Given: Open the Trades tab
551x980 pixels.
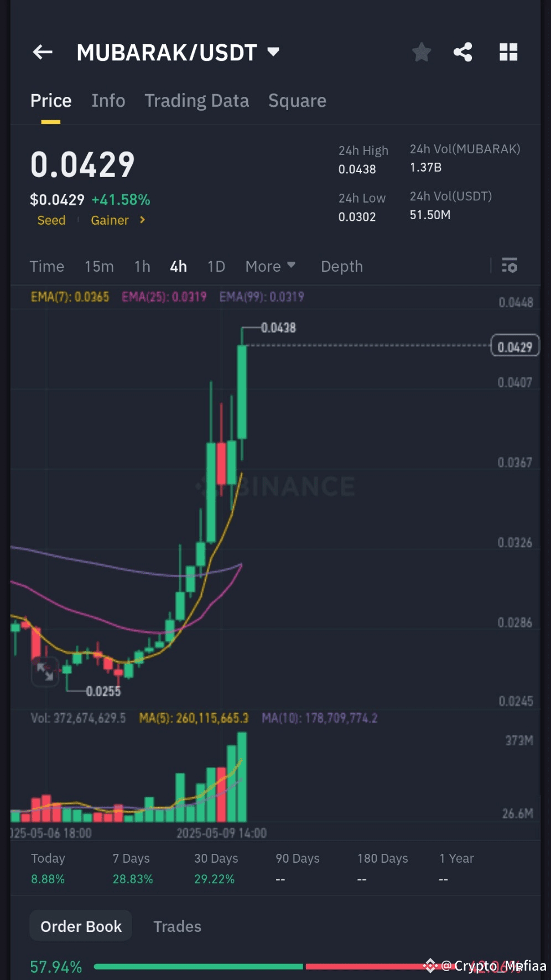Looking at the screenshot, I should coord(177,926).
